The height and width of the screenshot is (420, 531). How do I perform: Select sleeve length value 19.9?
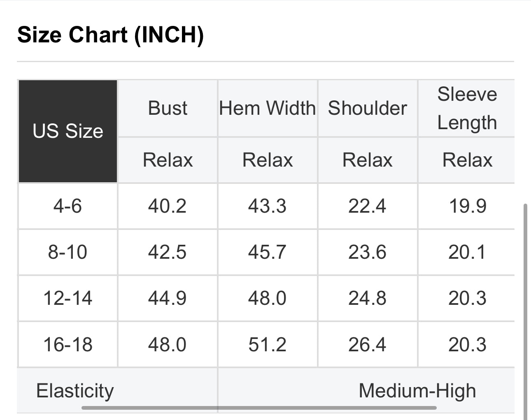[x=468, y=206]
